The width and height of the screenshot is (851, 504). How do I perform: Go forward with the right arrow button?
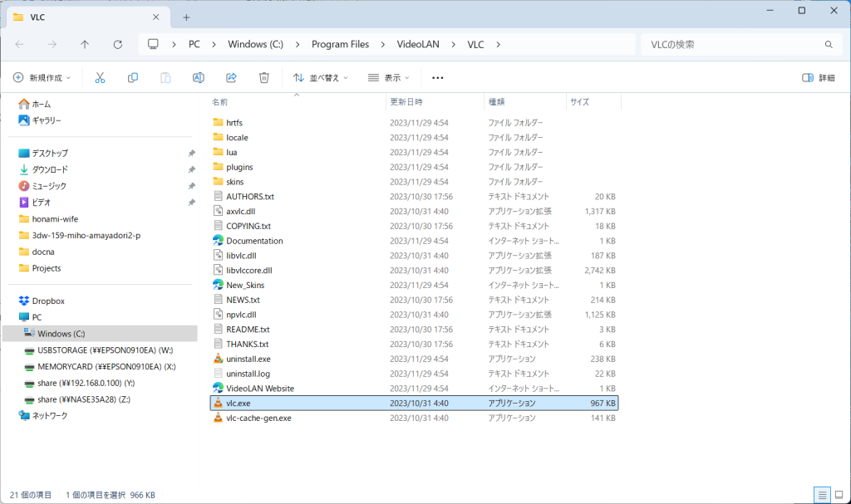52,45
